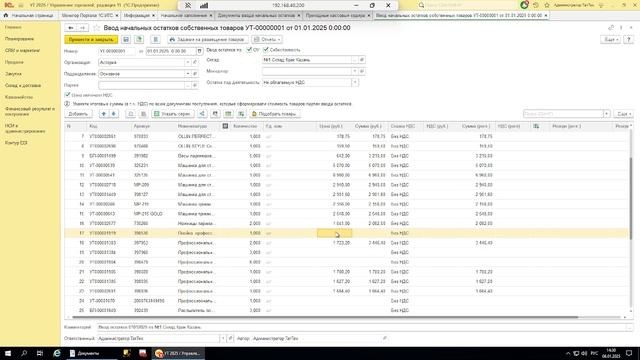Open the calendar picker next to date field

coord(199,51)
